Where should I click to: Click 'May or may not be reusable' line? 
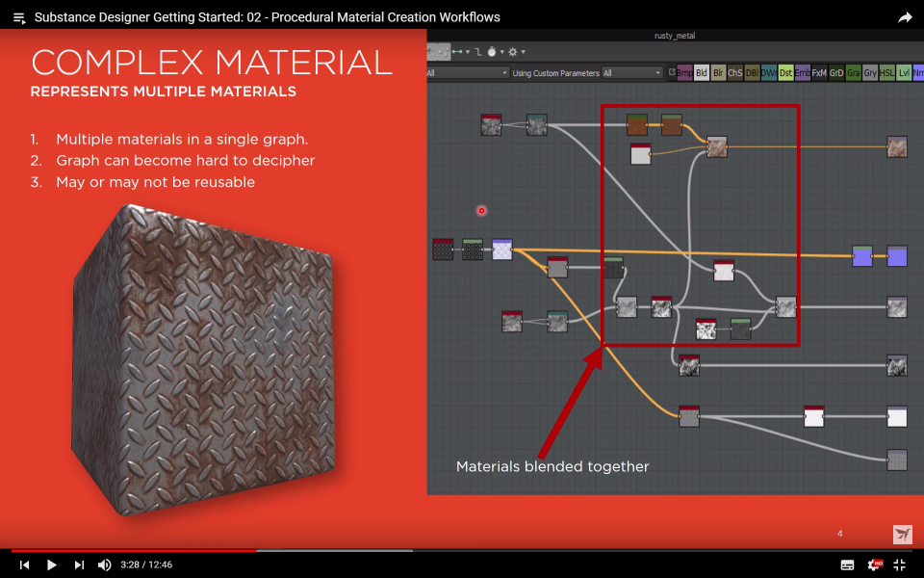pyautogui.click(x=156, y=182)
